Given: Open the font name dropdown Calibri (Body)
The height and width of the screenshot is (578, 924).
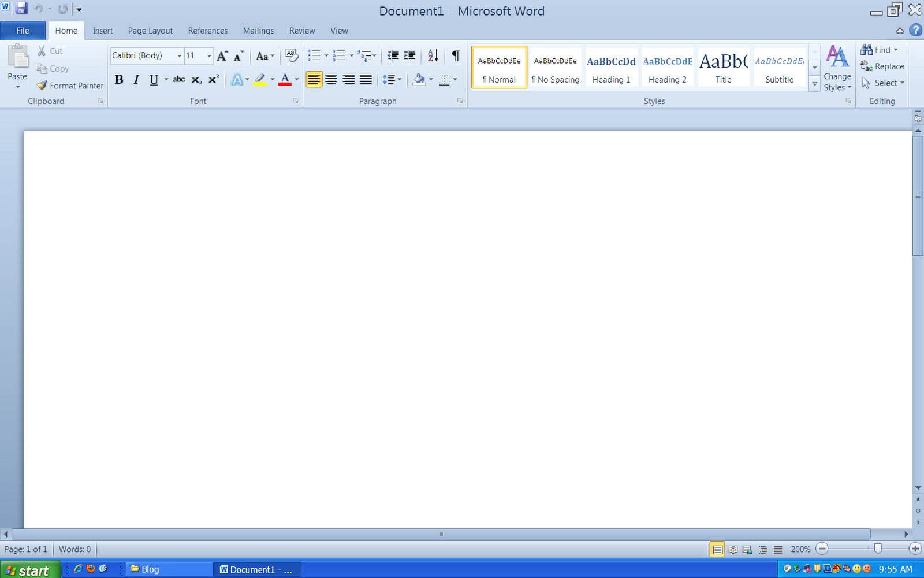Looking at the screenshot, I should pos(179,56).
